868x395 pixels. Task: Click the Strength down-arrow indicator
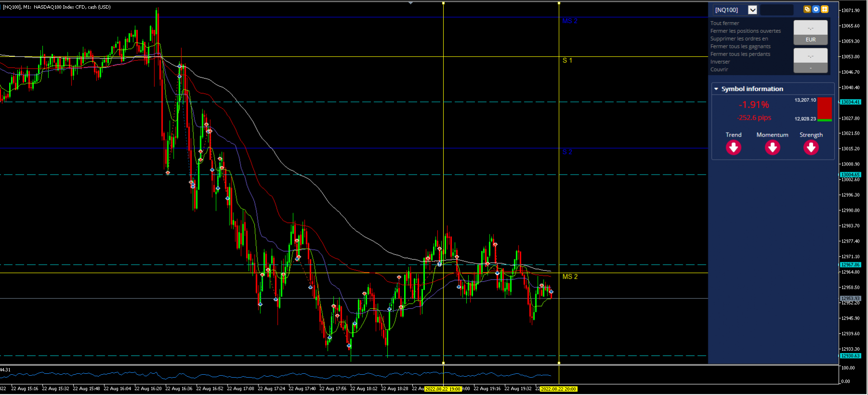tap(811, 148)
